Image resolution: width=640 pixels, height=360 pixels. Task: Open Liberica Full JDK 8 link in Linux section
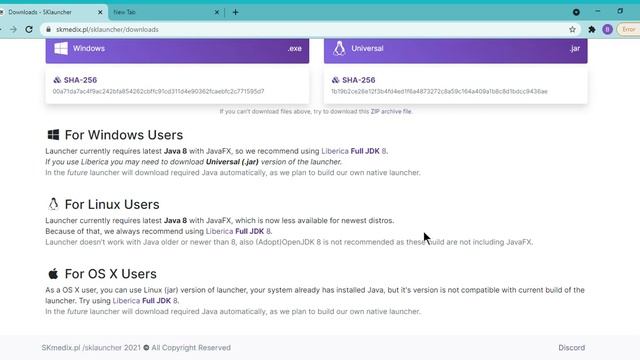238,231
